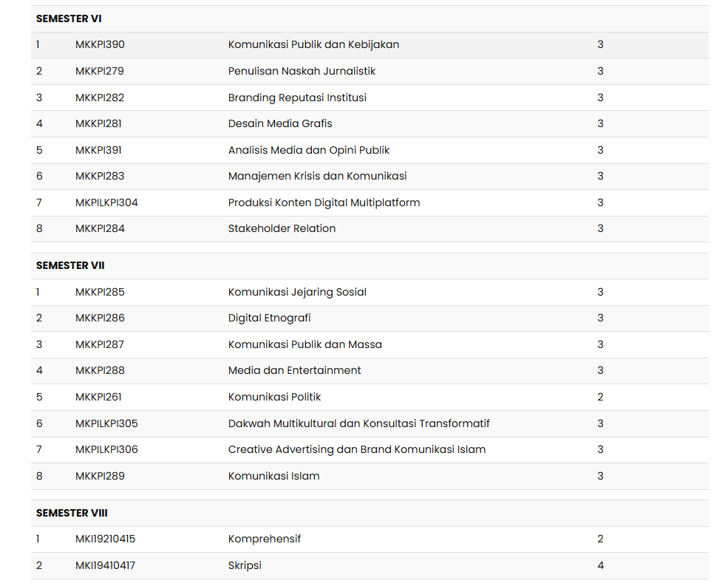Screen dimensions: 728x586
Task: Select course code MKPILKPI306
Action: 106,449
